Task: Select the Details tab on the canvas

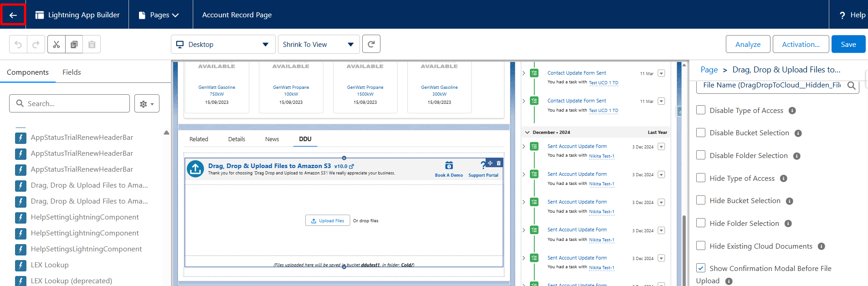Action: [x=236, y=139]
